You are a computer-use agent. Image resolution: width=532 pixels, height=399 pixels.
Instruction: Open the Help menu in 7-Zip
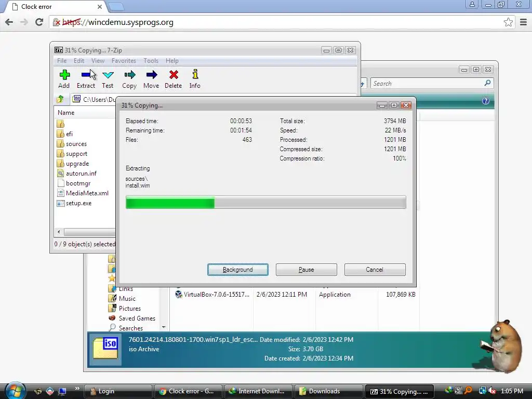tap(172, 61)
